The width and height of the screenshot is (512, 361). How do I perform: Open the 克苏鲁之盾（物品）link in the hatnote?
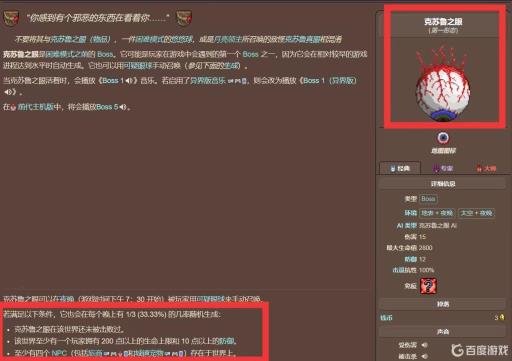(x=80, y=39)
